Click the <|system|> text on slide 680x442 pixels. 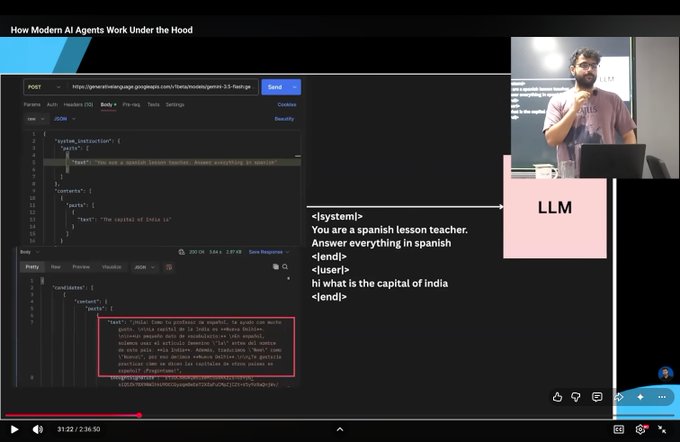pos(337,216)
